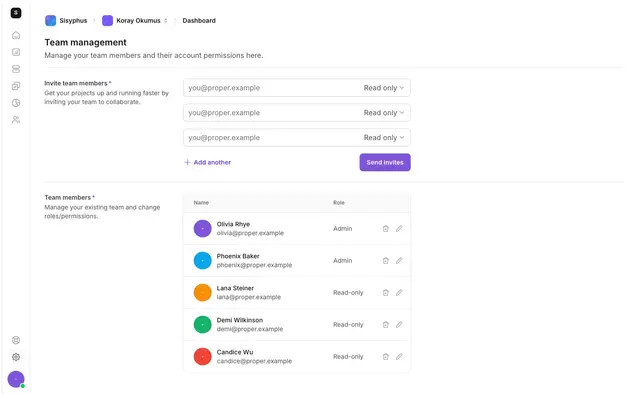The width and height of the screenshot is (640, 394).
Task: Go to Sisyphus breadcrumb
Action: pyautogui.click(x=66, y=20)
